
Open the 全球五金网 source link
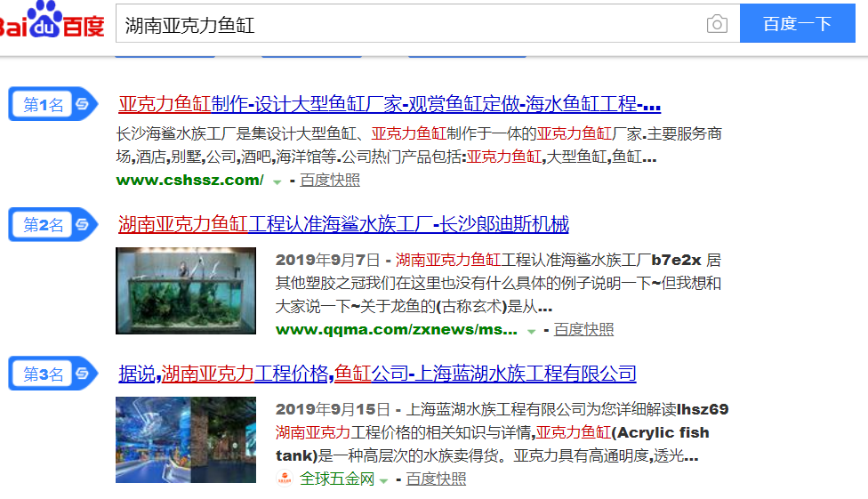pos(336,479)
